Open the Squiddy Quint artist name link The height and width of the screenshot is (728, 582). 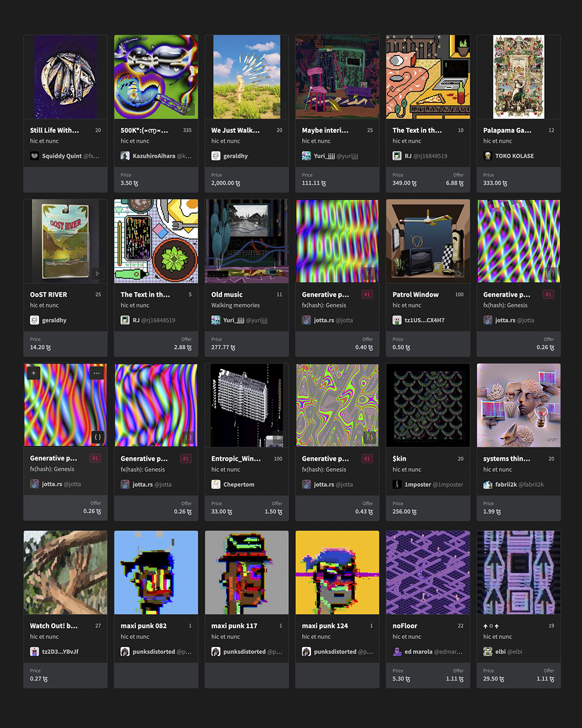tap(62, 156)
